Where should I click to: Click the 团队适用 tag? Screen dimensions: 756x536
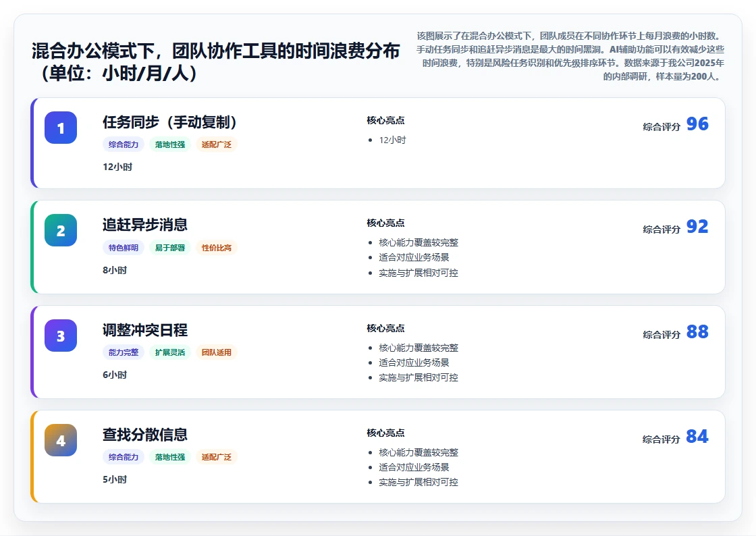(x=217, y=352)
